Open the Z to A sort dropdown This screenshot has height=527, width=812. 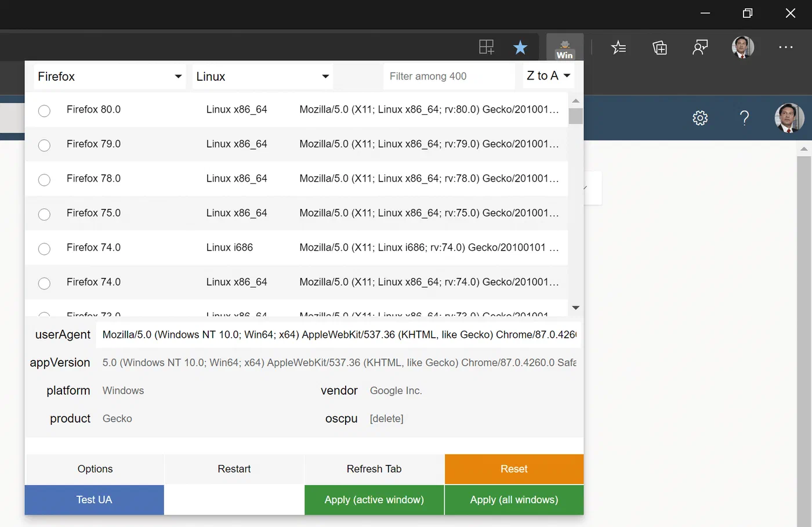(548, 75)
